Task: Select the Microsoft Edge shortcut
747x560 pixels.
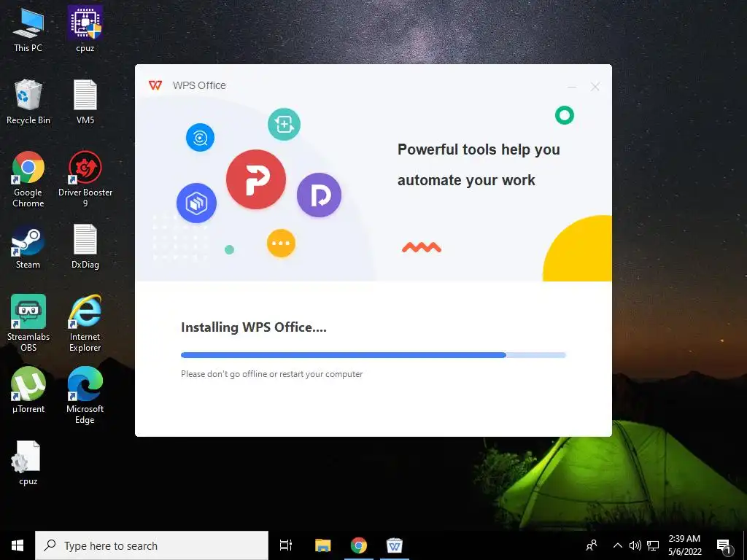Action: [85, 395]
